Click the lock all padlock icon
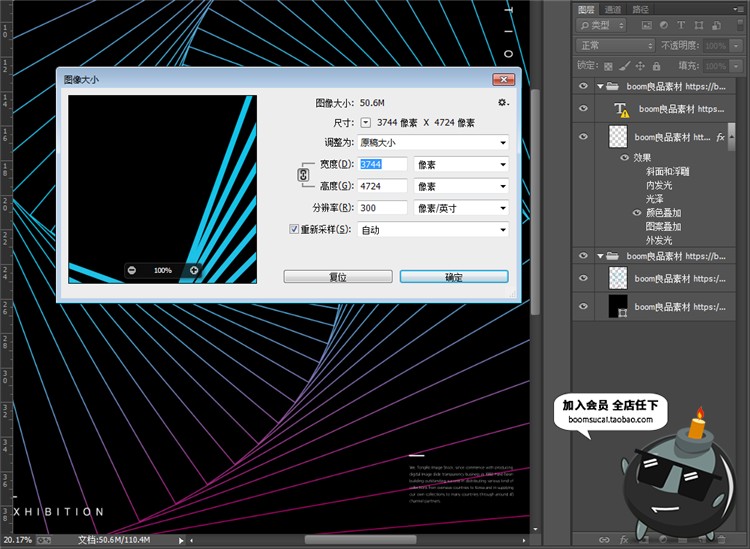750x549 pixels. 658,66
